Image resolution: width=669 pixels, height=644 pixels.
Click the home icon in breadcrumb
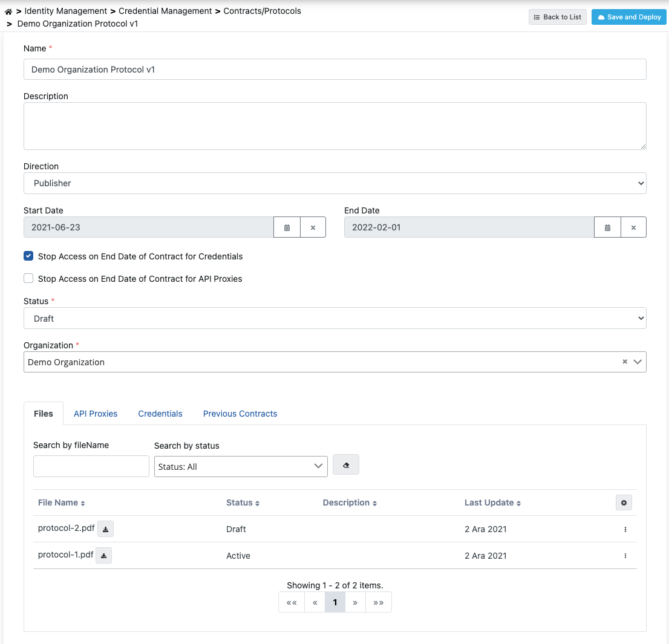click(8, 11)
